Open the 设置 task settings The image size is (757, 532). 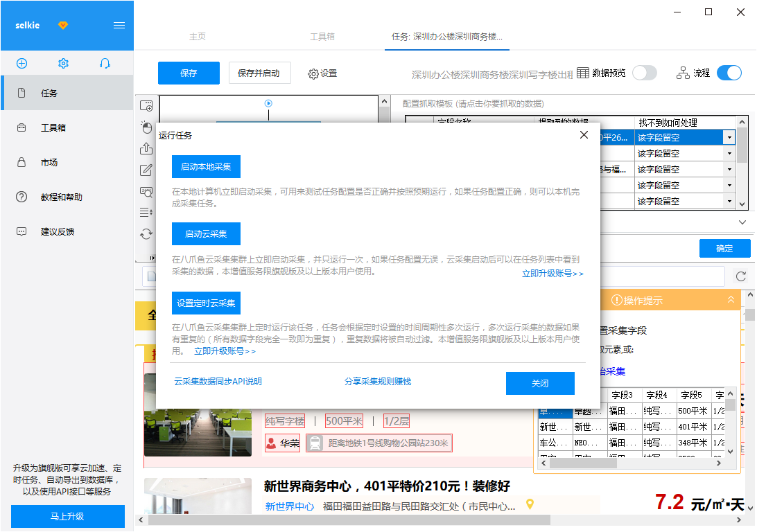pyautogui.click(x=322, y=73)
